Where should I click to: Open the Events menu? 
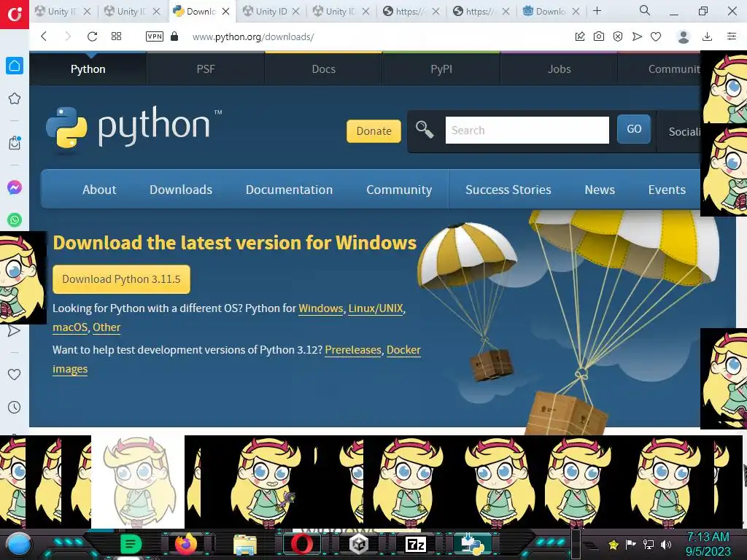[x=667, y=190]
